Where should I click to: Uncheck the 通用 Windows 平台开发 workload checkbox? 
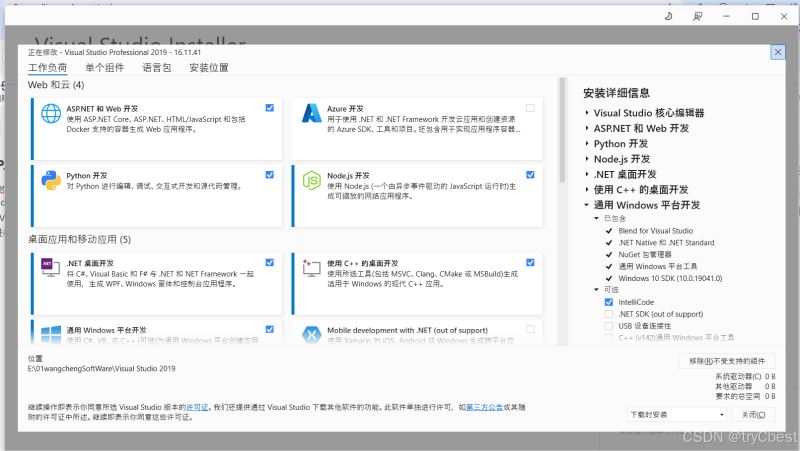pos(269,329)
